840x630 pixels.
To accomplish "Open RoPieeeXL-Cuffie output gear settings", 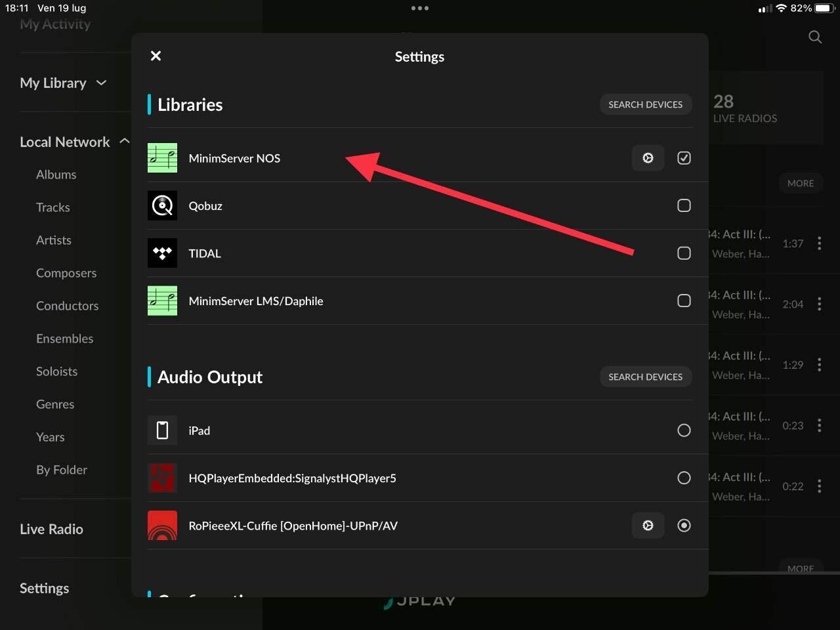I will pyautogui.click(x=648, y=526).
